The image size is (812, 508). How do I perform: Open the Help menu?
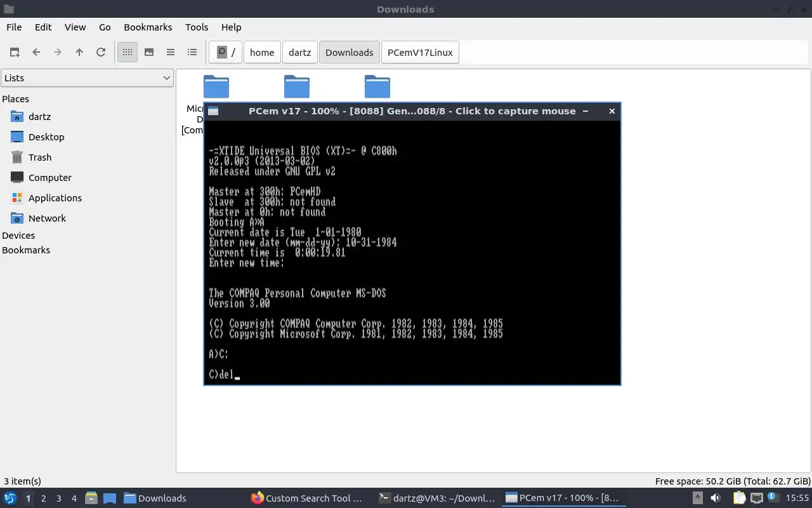pos(231,27)
